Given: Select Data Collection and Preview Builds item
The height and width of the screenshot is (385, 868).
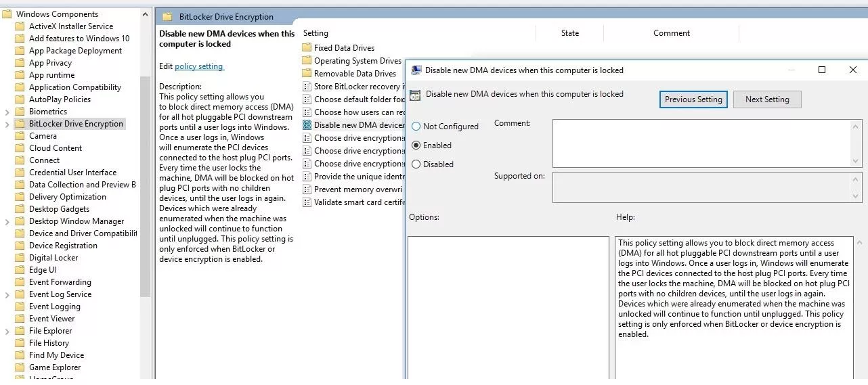Looking at the screenshot, I should coord(83,185).
